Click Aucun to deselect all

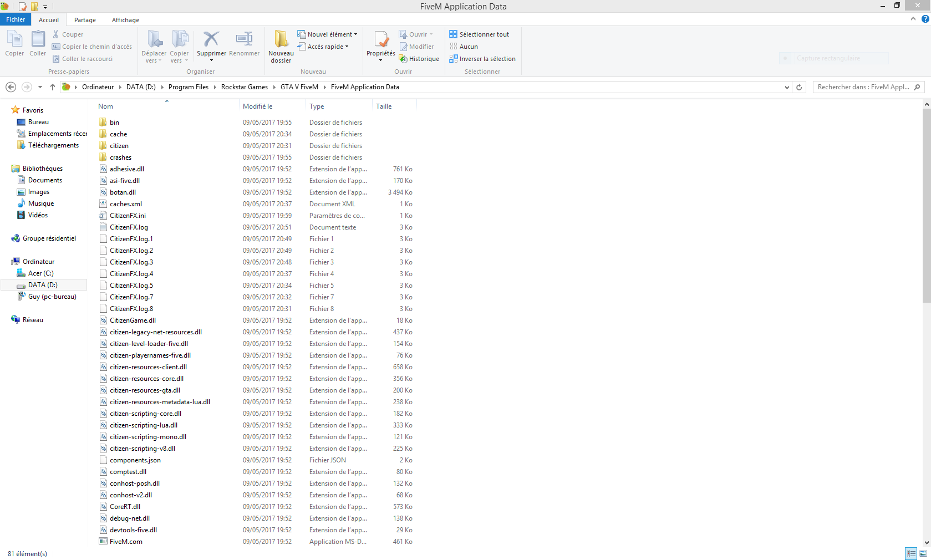[x=464, y=47]
